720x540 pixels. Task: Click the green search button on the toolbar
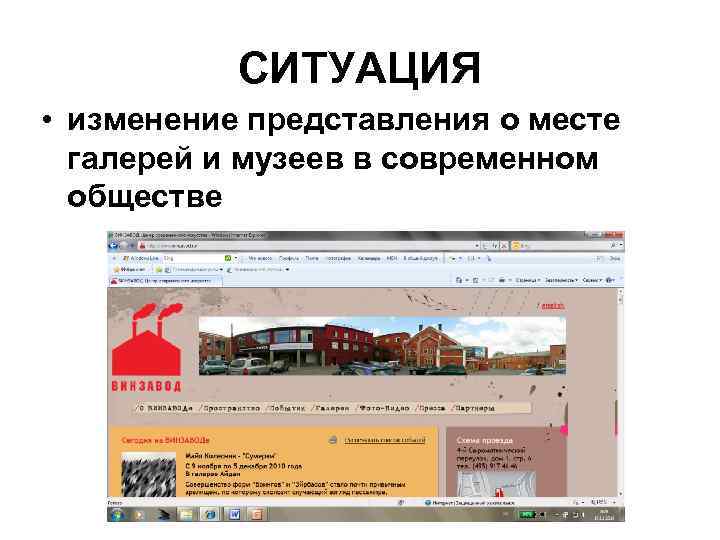pos(228,259)
